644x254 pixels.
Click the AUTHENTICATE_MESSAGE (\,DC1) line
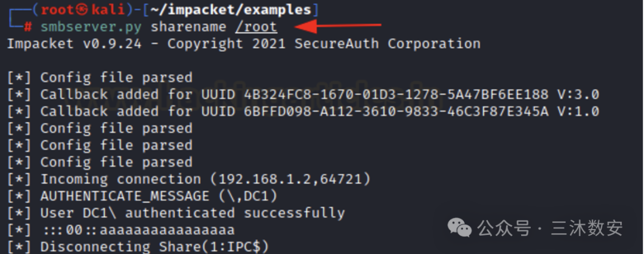(143, 196)
